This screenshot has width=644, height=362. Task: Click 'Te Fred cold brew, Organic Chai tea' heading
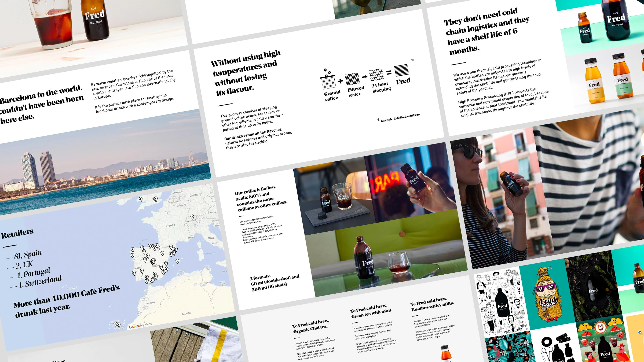pyautogui.click(x=310, y=326)
